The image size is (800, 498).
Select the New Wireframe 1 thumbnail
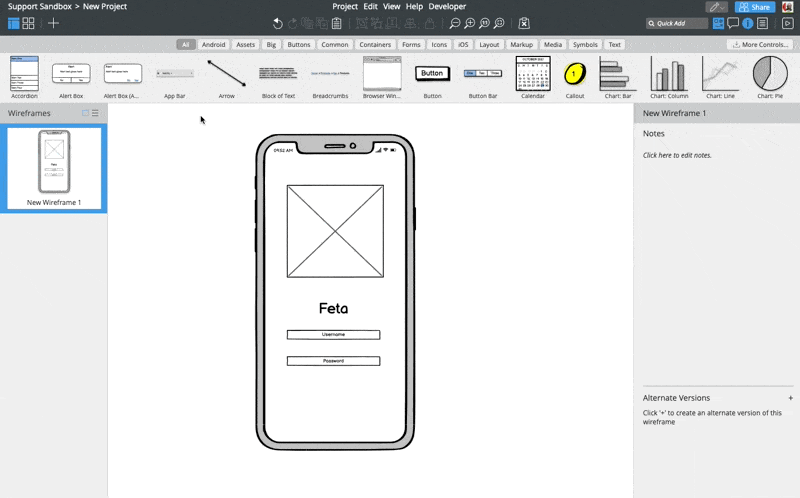pyautogui.click(x=54, y=168)
